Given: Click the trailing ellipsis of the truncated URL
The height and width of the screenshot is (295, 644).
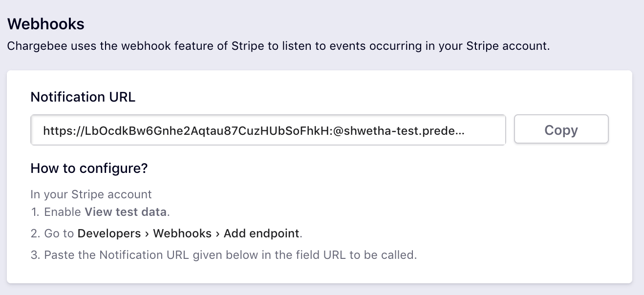Looking at the screenshot, I should (x=460, y=131).
